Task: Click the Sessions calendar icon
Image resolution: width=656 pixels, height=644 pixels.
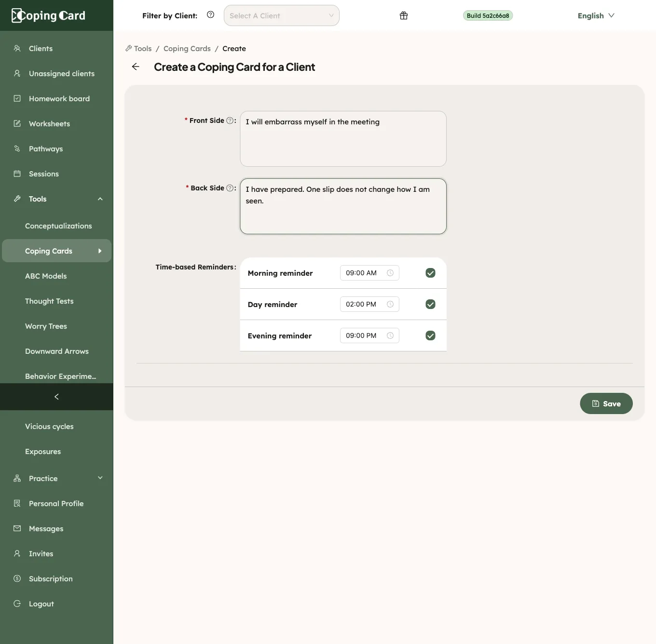Action: coord(17,174)
